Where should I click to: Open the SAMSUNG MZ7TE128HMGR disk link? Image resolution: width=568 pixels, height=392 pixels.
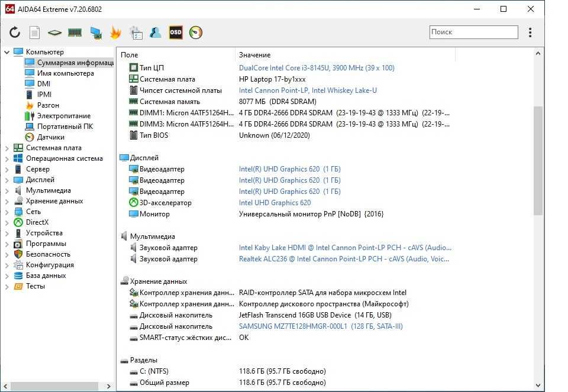point(321,326)
